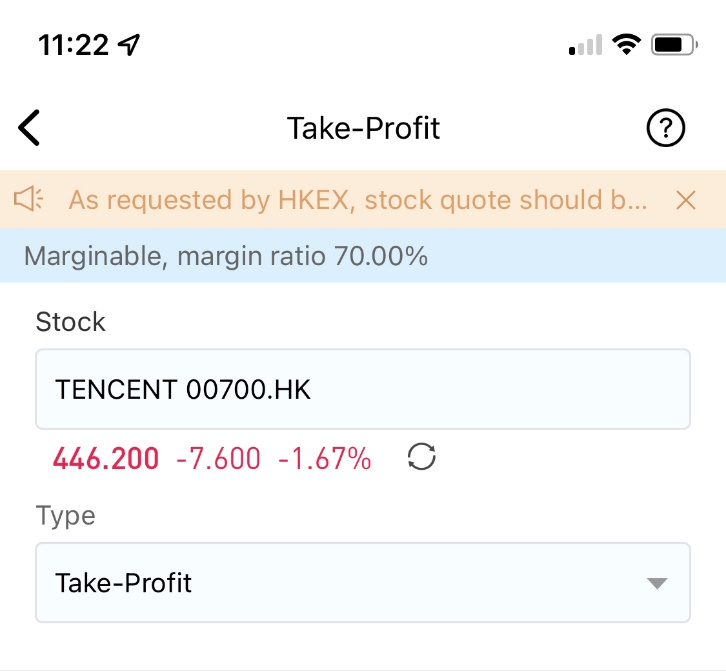Tap the battery status icon
726x671 pixels.
pyautogui.click(x=674, y=45)
